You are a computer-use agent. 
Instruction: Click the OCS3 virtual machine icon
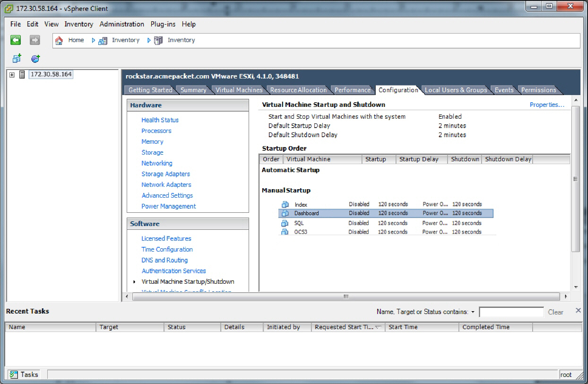[285, 232]
